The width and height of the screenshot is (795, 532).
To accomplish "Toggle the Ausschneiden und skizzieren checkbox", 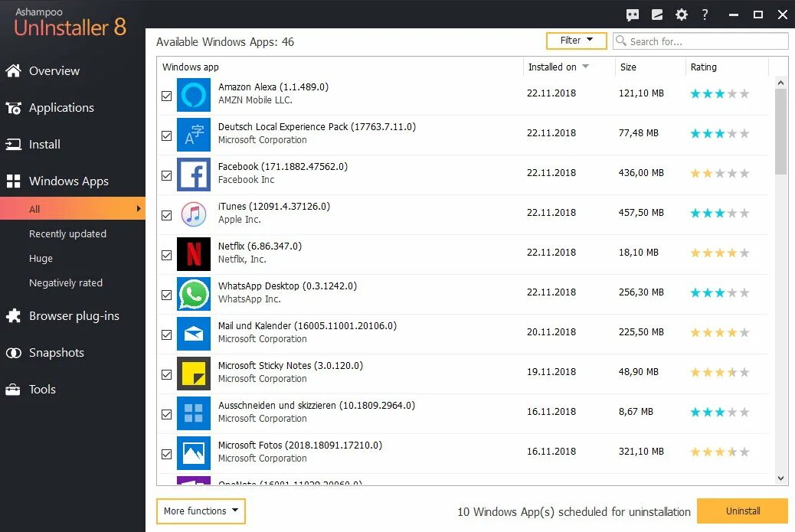I will 166,414.
